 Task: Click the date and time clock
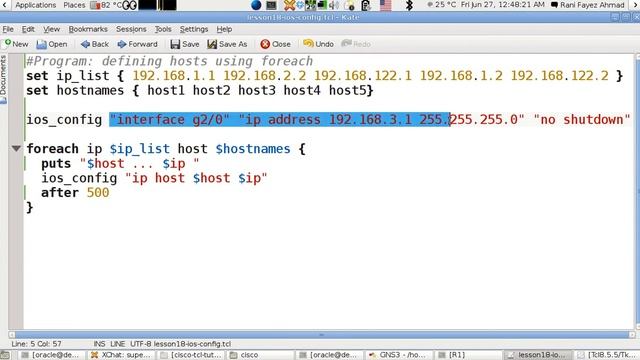click(x=502, y=5)
